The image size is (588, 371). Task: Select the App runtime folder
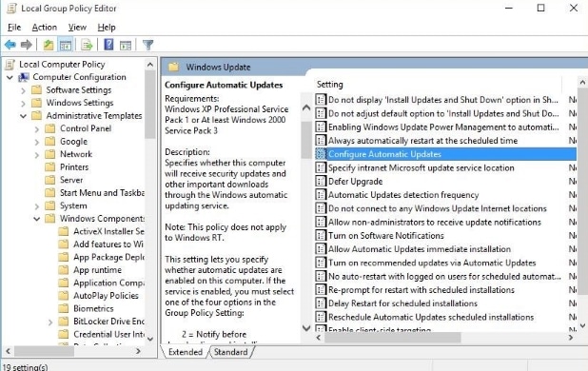tap(97, 270)
